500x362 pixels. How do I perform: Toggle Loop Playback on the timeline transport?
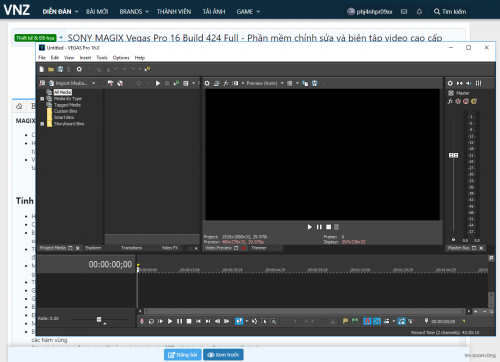[x=151, y=321]
